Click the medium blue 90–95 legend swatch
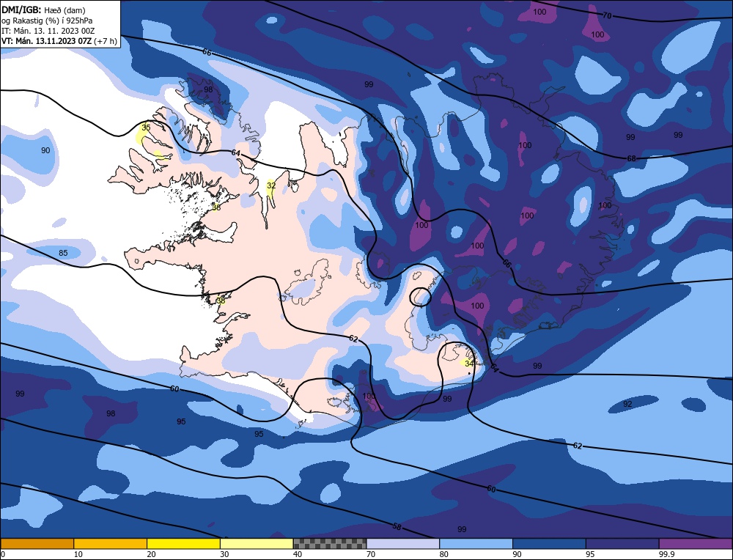This screenshot has width=733, height=560. (x=549, y=543)
